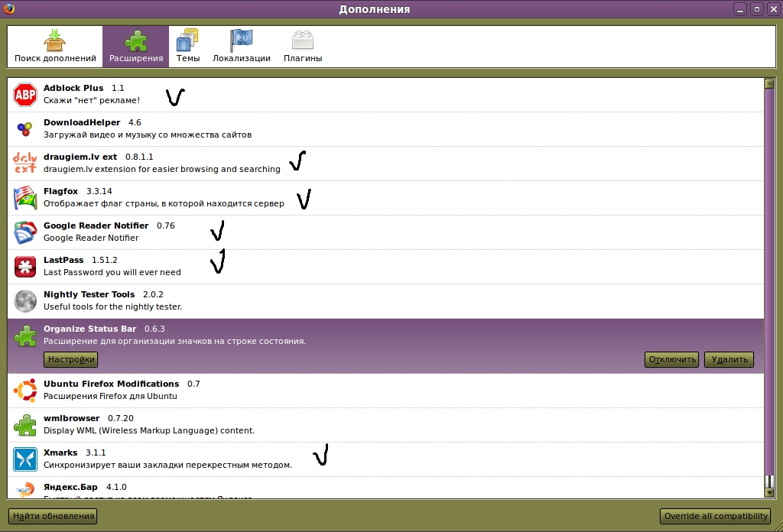Viewport: 783px width, 532px height.
Task: Click the Ubuntu Firefox Modifications logo icon
Action: pos(25,391)
